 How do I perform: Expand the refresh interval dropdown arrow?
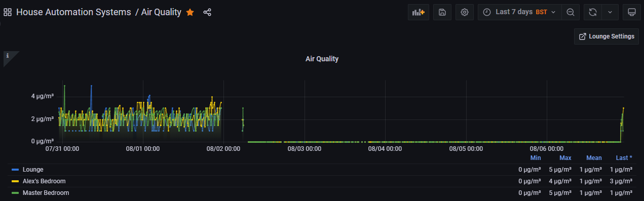point(610,12)
